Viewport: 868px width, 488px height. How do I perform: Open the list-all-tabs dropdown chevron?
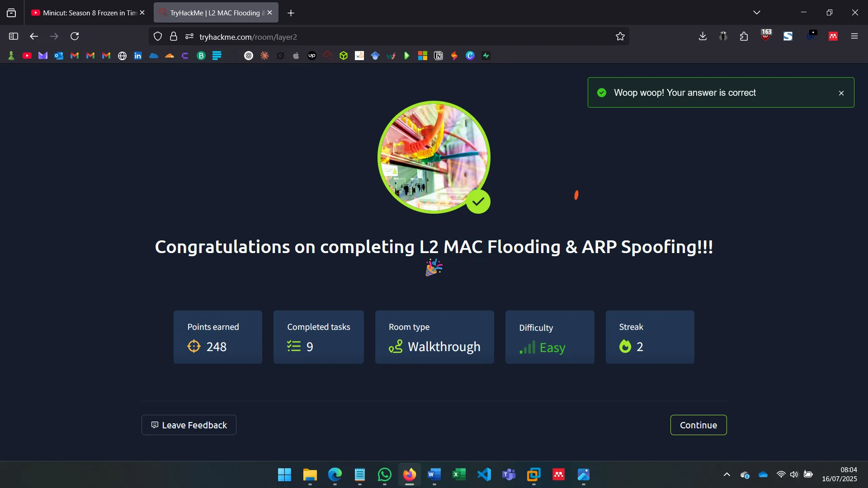click(x=757, y=12)
